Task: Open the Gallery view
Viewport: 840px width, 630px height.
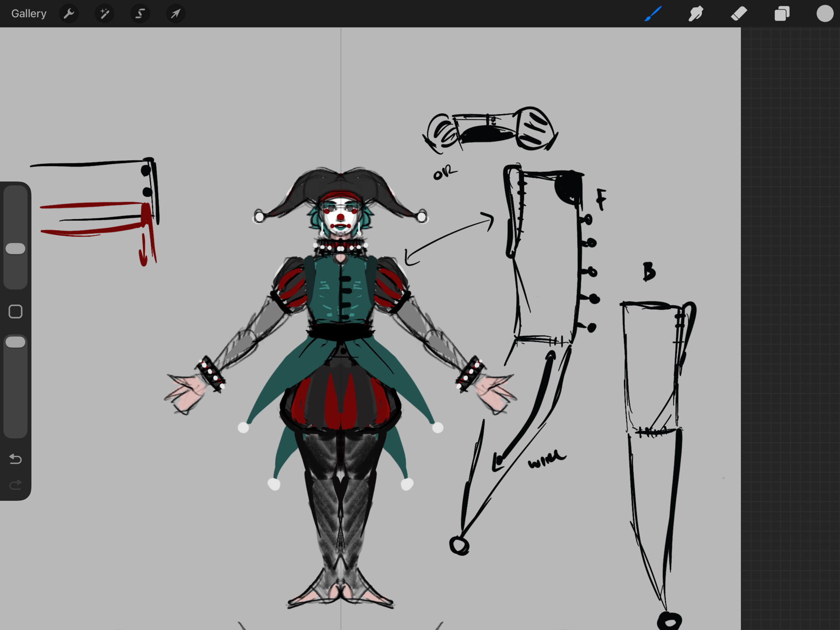Action: click(29, 13)
